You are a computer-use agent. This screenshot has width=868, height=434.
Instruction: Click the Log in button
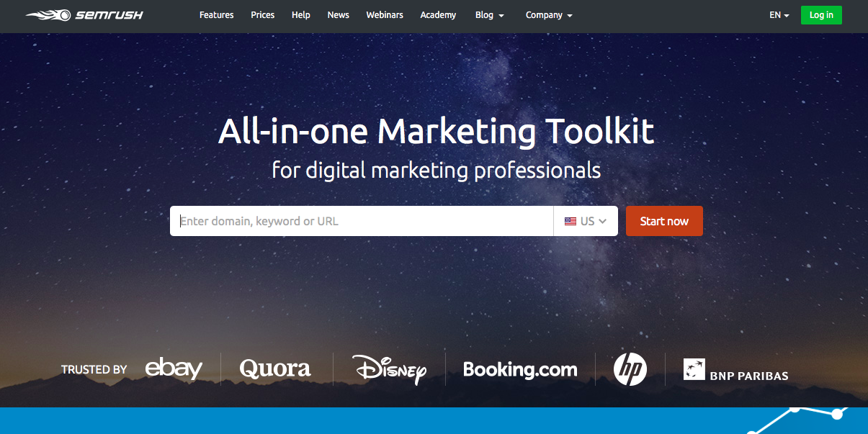pos(821,14)
